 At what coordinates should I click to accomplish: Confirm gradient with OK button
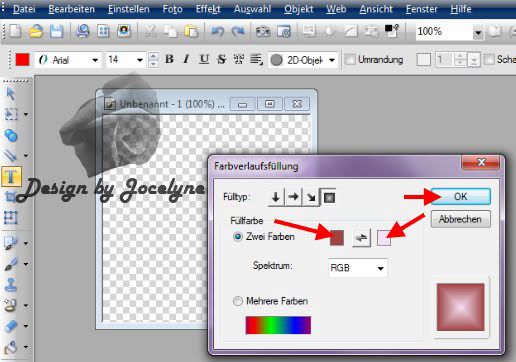click(x=461, y=196)
